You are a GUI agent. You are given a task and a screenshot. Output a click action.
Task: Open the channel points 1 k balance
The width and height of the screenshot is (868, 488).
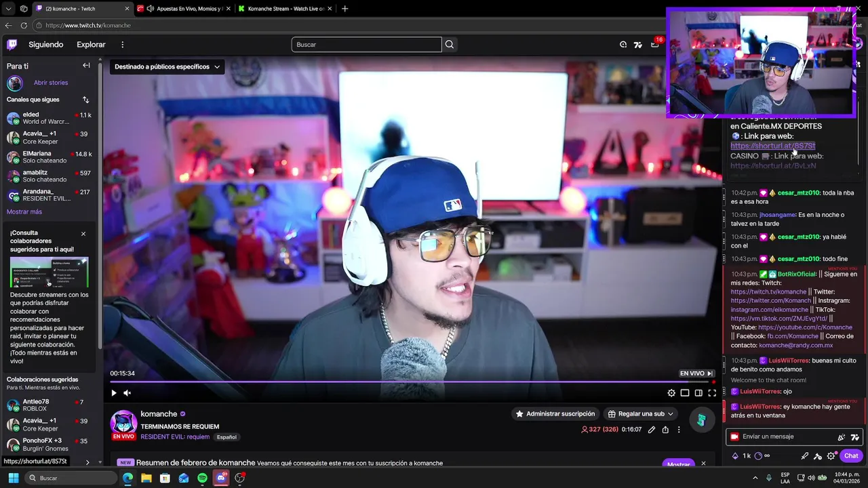pyautogui.click(x=741, y=456)
